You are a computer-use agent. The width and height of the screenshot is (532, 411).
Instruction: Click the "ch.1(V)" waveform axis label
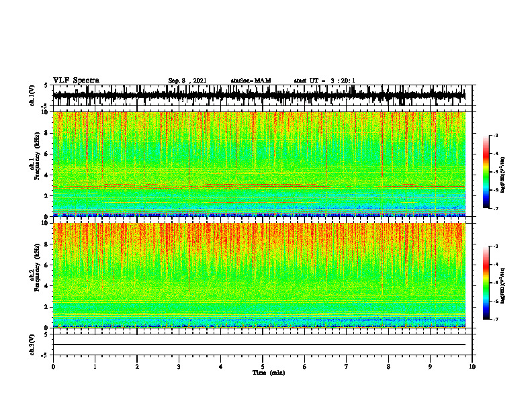tap(32, 95)
